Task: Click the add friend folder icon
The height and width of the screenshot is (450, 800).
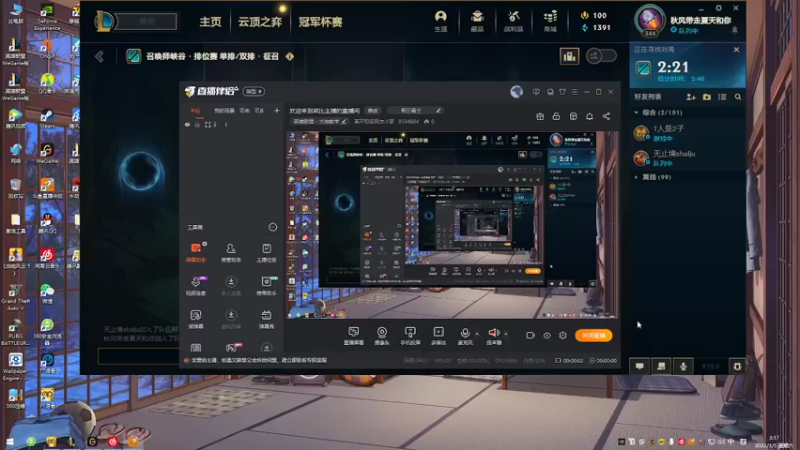Action: point(707,97)
